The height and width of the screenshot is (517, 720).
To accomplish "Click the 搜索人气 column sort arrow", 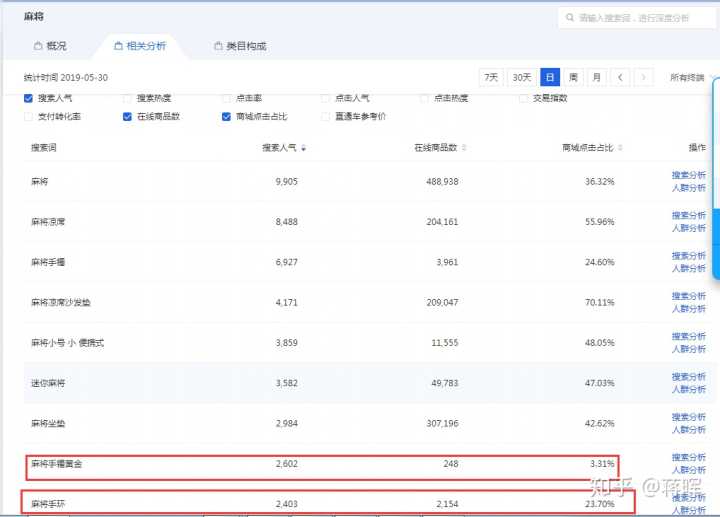I will [x=303, y=148].
